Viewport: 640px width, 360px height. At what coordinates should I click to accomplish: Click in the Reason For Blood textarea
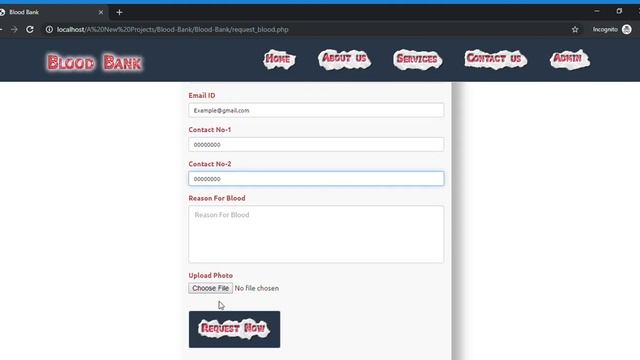[316, 234]
